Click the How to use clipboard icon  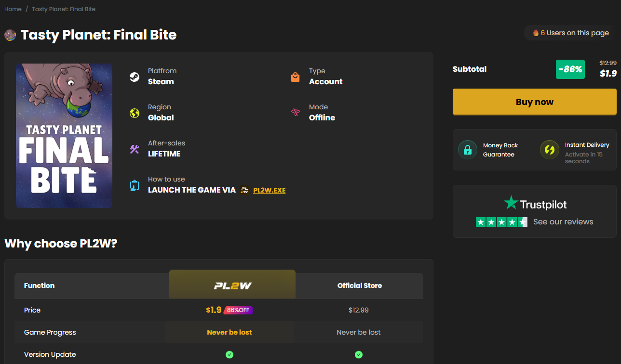pyautogui.click(x=135, y=185)
